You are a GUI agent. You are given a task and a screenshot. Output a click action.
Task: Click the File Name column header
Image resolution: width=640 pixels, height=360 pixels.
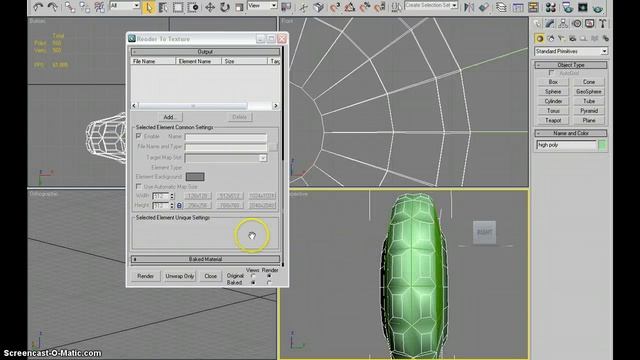point(153,61)
